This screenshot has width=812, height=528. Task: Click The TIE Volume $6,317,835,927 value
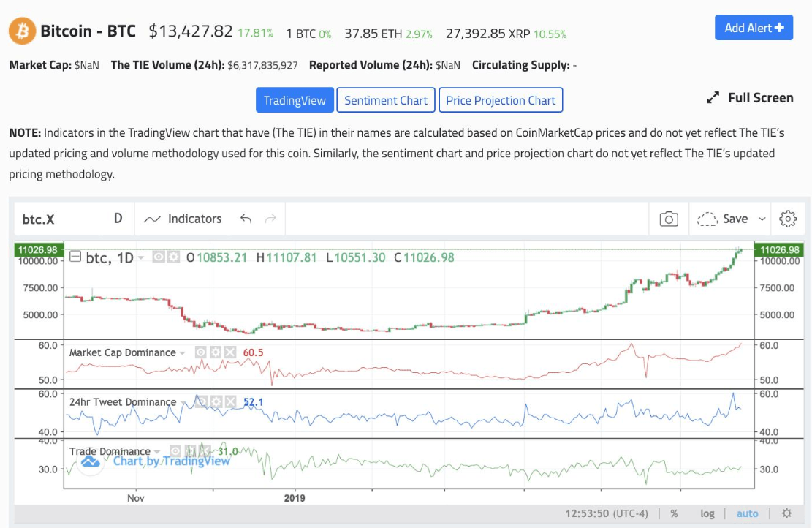[262, 65]
